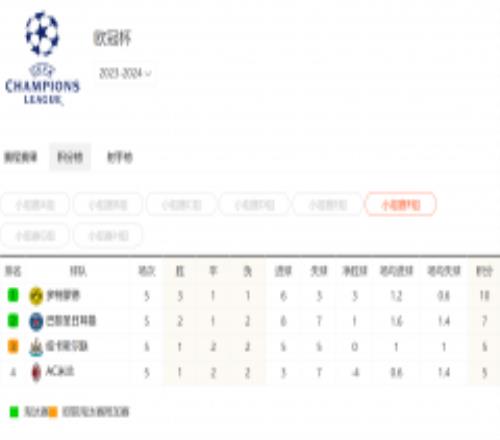Click the 积分 points column header
This screenshot has height=440, width=500.
484,271
